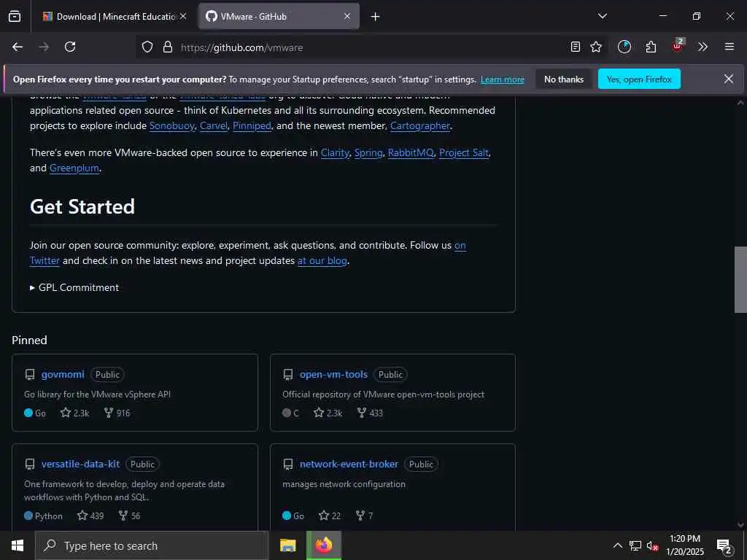Click Firefox icon in taskbar
This screenshot has width=747, height=560.
(324, 545)
